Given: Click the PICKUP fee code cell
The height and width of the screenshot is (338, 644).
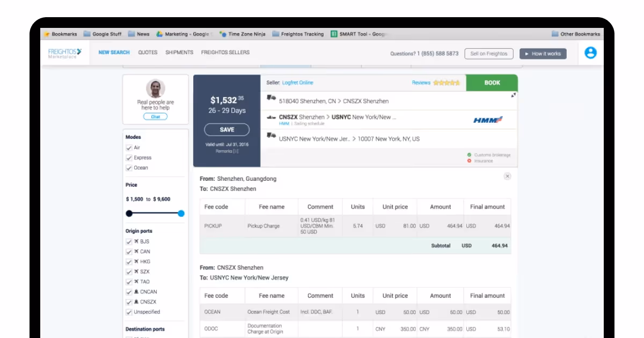Looking at the screenshot, I should coord(222,226).
